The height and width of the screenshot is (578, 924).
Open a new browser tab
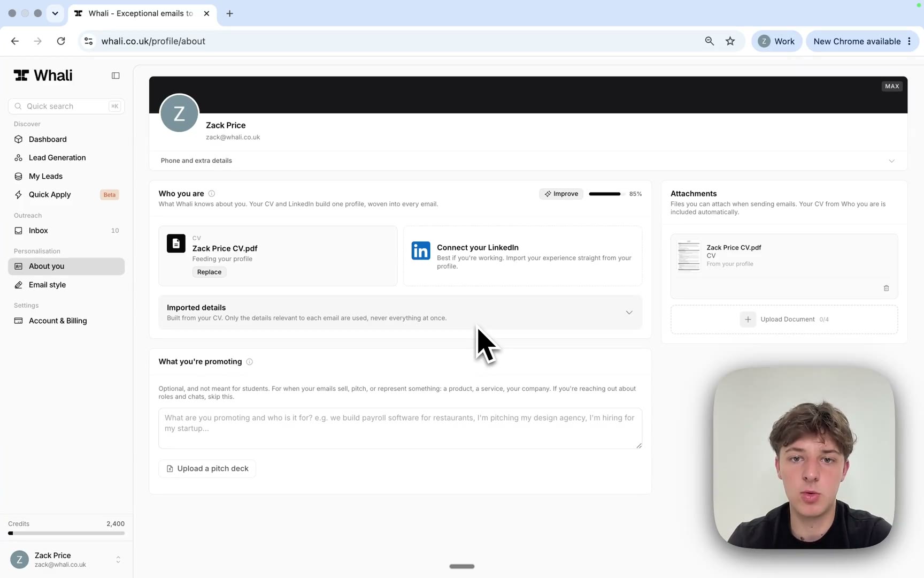pyautogui.click(x=229, y=13)
